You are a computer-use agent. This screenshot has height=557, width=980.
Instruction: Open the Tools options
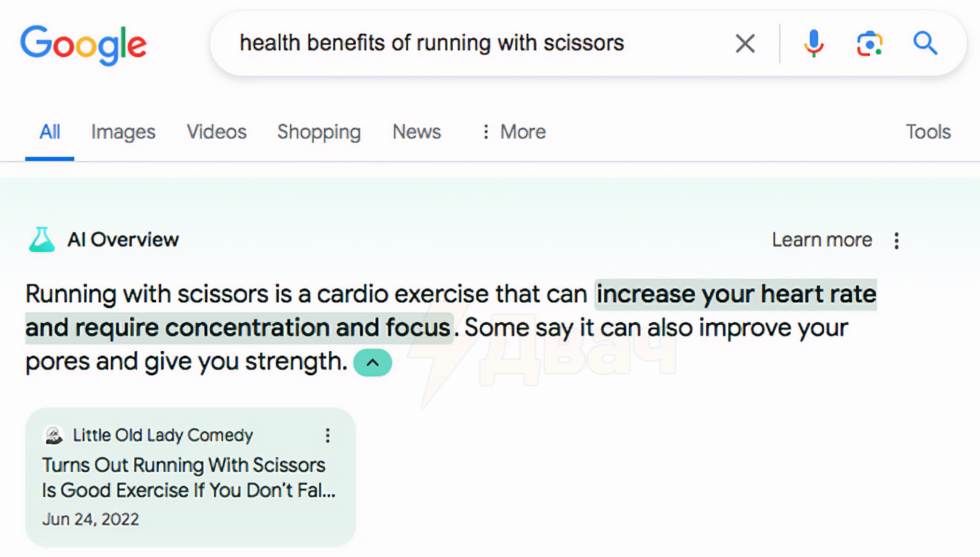928,132
